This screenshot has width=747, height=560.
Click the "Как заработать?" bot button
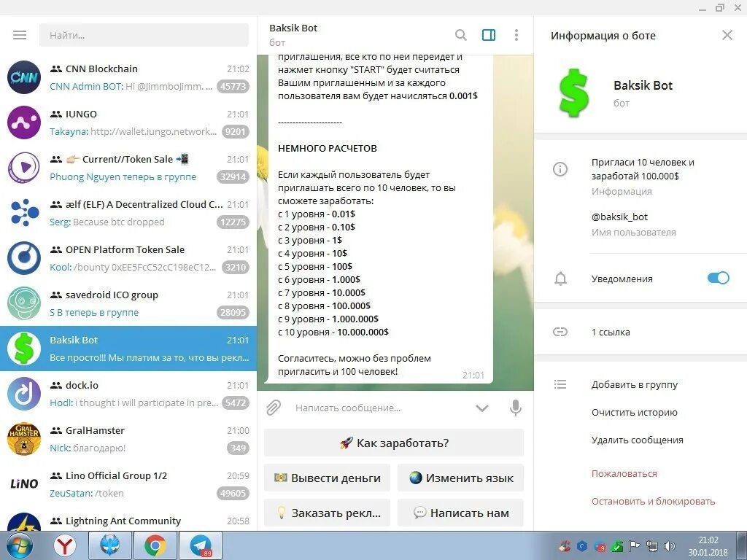coord(394,443)
